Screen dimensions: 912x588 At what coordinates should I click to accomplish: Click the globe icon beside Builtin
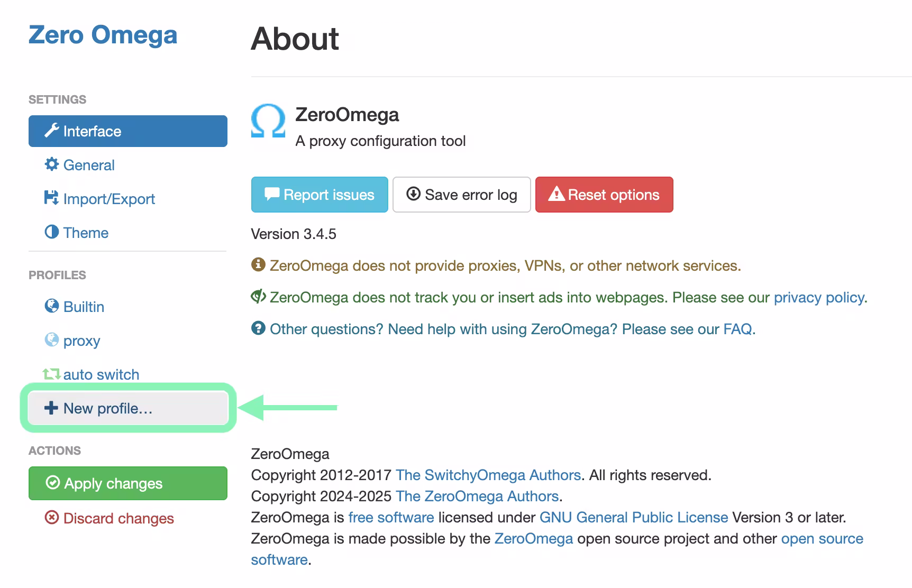click(x=51, y=306)
